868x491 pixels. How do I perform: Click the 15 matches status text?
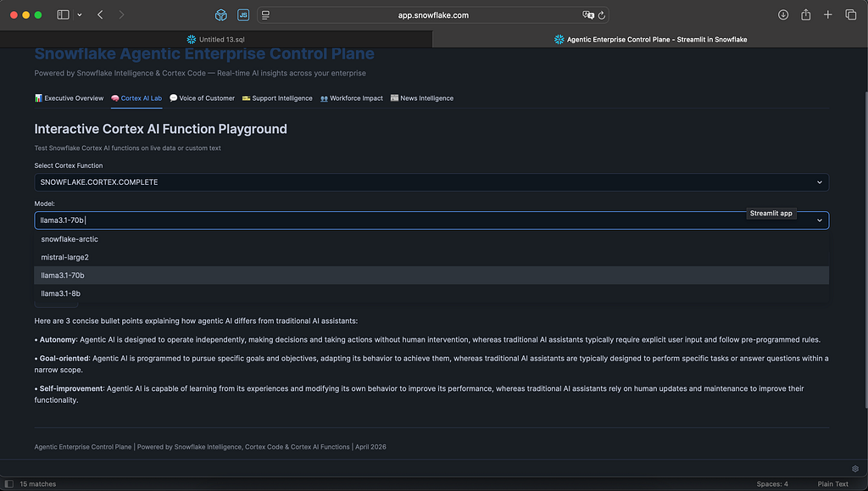[x=37, y=484]
